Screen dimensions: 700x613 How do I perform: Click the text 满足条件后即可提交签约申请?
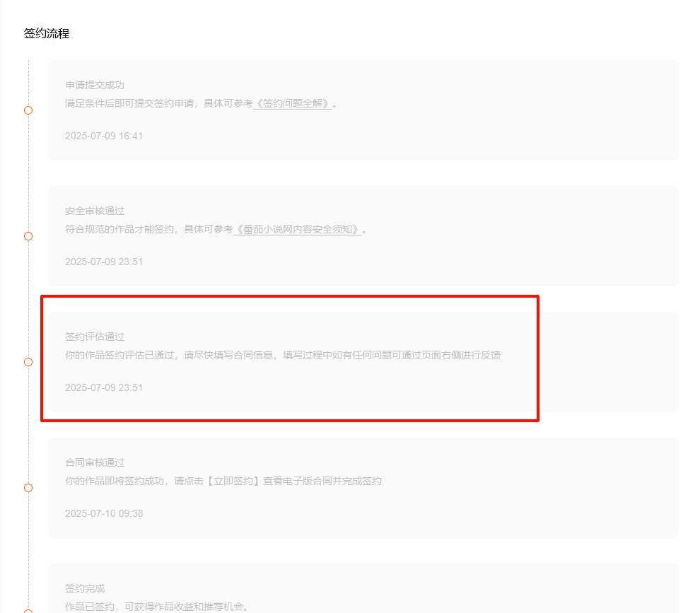[x=129, y=103]
